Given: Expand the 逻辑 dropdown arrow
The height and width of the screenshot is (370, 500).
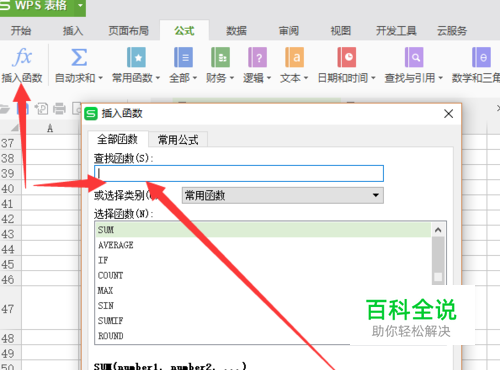Looking at the screenshot, I should [269, 78].
